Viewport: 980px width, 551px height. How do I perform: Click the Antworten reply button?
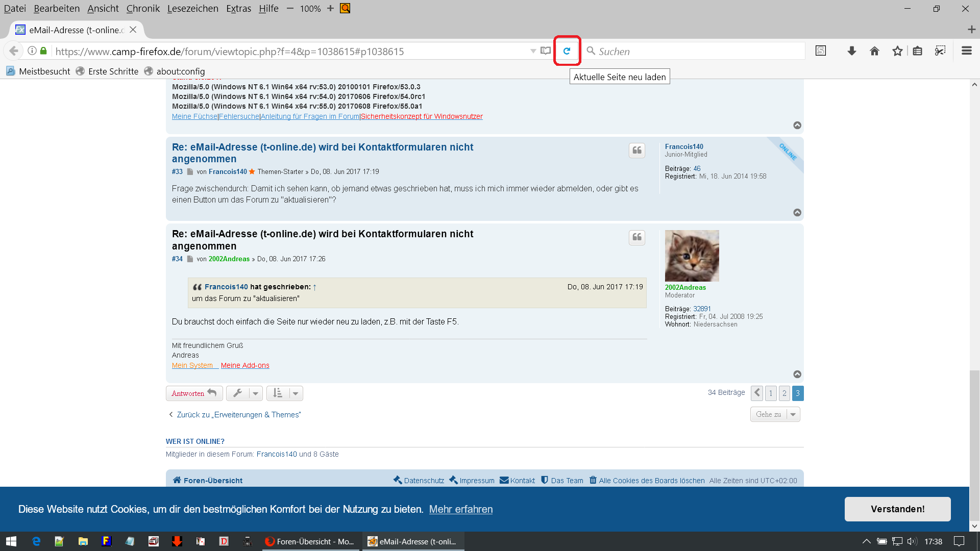click(194, 393)
